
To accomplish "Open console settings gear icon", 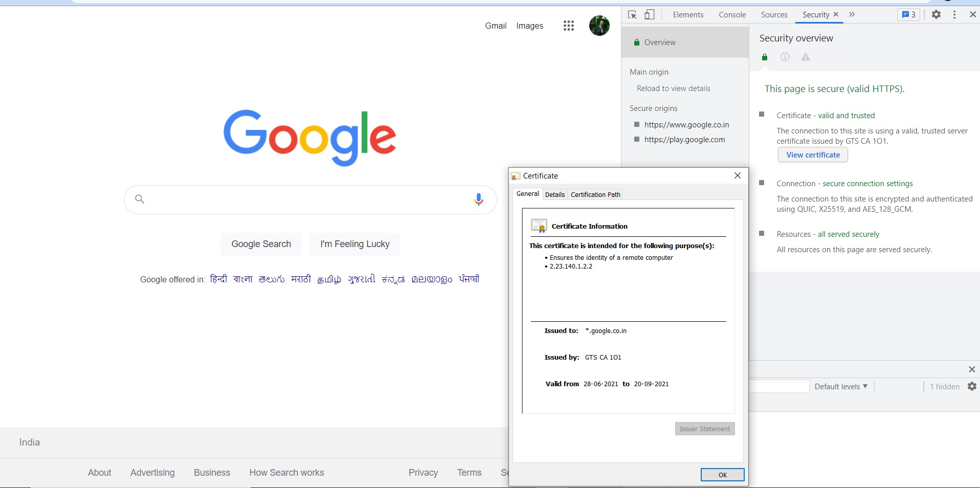I will point(972,387).
